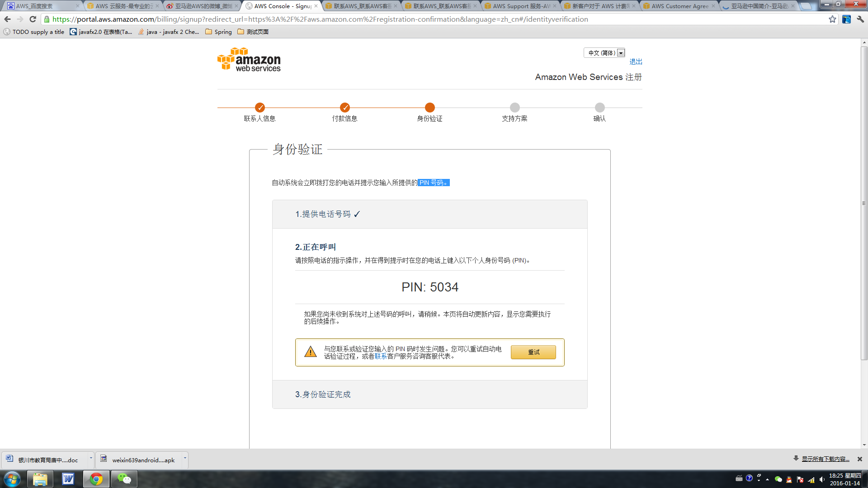Viewport: 868px width, 488px height.
Task: Show hidden tray icons arrow
Action: 767,479
